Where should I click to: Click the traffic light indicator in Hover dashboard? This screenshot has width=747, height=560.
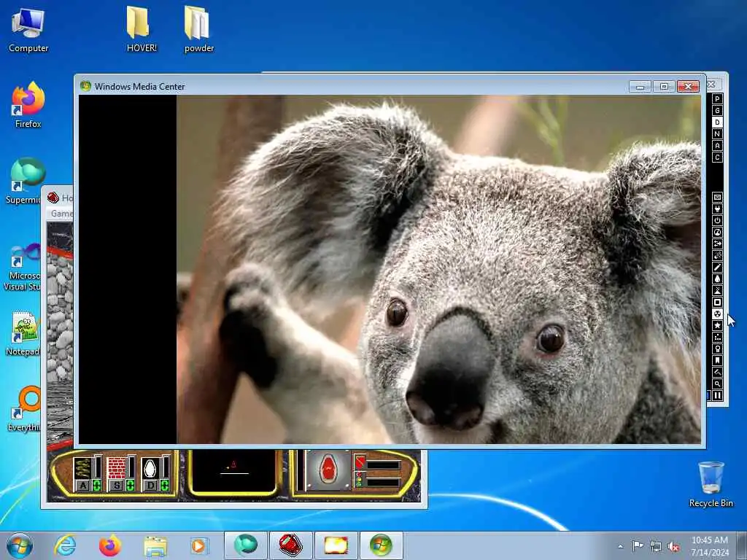tap(359, 480)
